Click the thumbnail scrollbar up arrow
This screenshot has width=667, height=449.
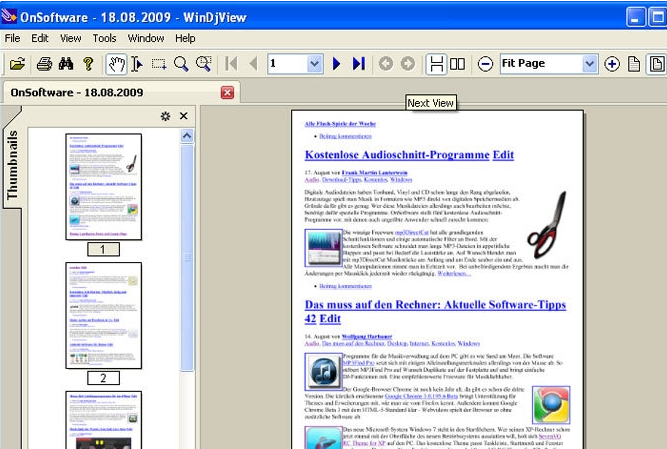[187, 136]
